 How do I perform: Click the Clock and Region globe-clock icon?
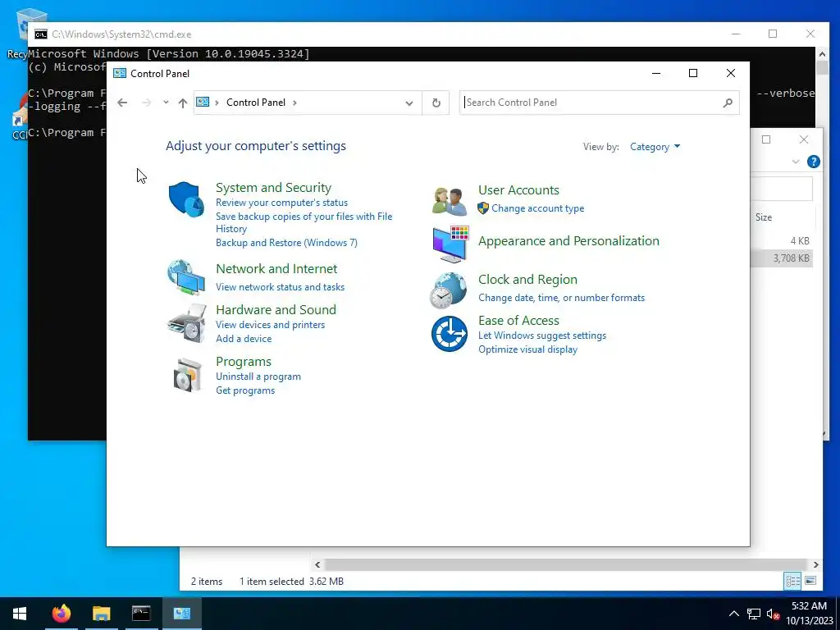[x=449, y=290]
